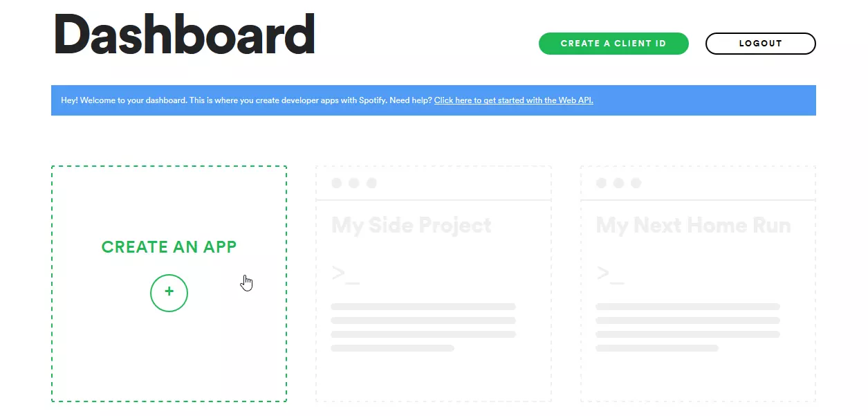Click first window dot on My Next Home Run
The width and height of the screenshot is (868, 416).
pyautogui.click(x=601, y=183)
